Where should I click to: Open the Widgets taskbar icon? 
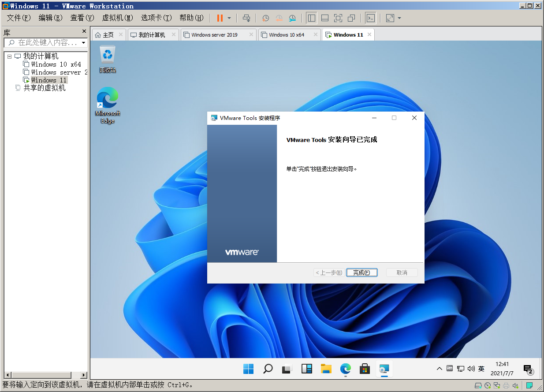(307, 369)
